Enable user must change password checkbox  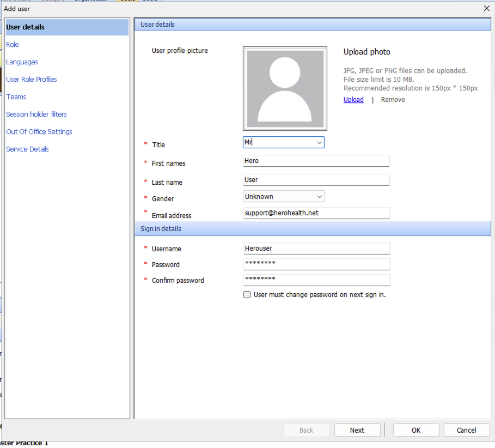point(247,295)
